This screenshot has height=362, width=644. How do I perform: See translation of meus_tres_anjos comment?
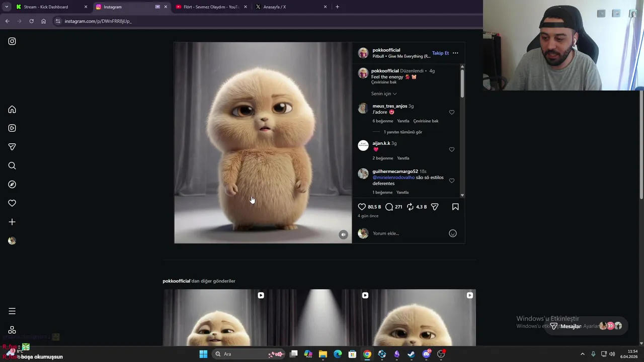coord(426,121)
